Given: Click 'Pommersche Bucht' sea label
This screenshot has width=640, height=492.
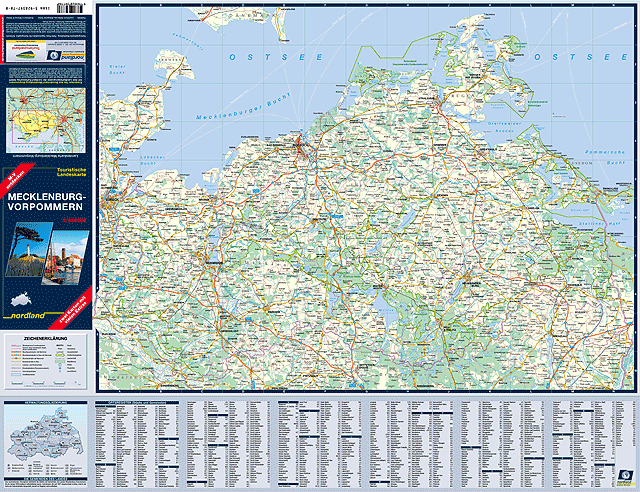Looking at the screenshot, I should [x=605, y=157].
